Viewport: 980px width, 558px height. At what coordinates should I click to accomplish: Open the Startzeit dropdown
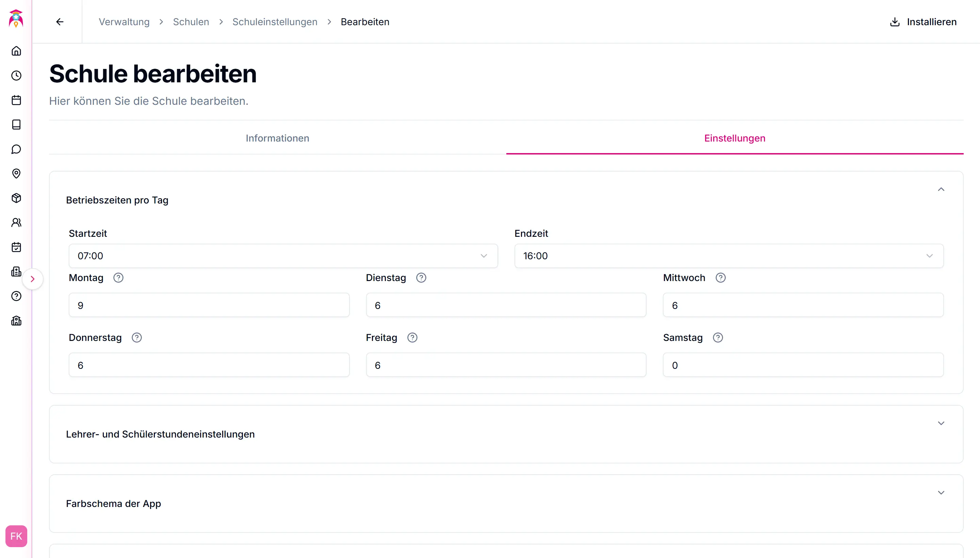point(283,256)
